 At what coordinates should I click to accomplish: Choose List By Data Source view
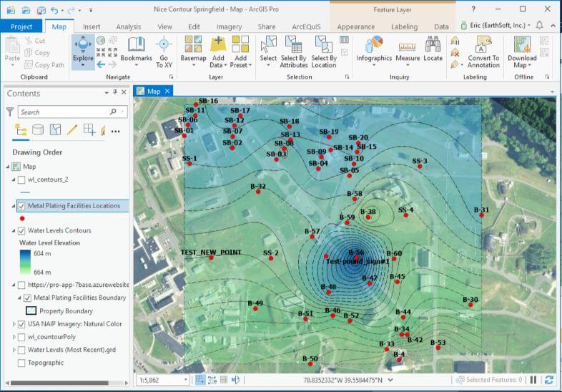pyautogui.click(x=38, y=129)
